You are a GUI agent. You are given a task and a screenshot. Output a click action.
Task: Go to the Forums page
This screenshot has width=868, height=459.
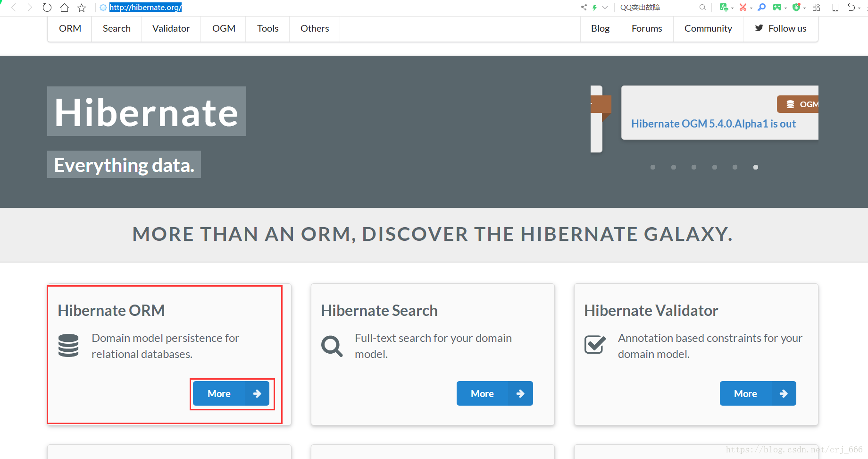click(x=647, y=28)
